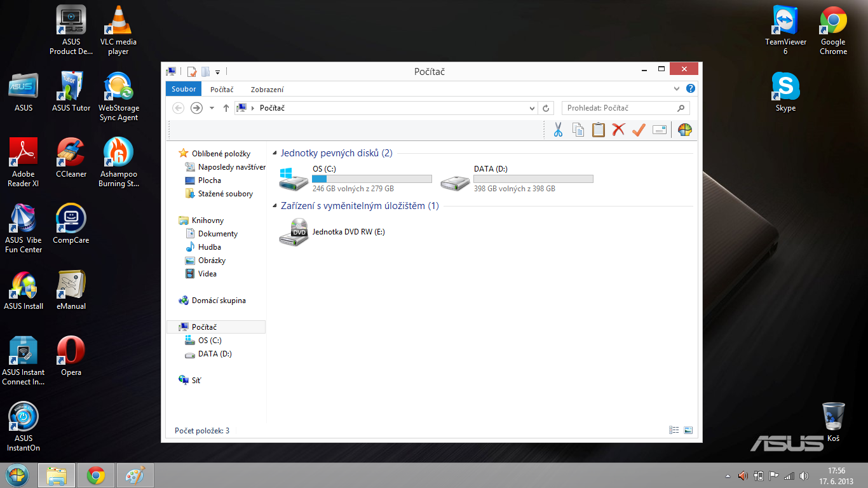Open the Soubor tab
868x488 pixels.
coord(184,90)
